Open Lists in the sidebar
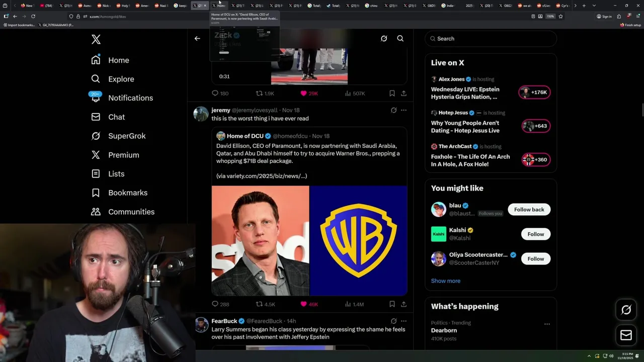 pyautogui.click(x=108, y=174)
